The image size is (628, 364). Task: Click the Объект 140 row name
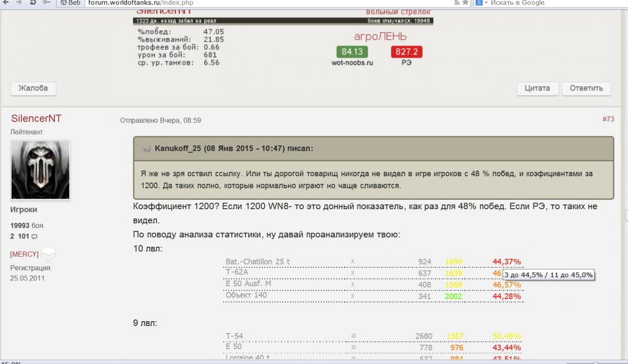(246, 295)
